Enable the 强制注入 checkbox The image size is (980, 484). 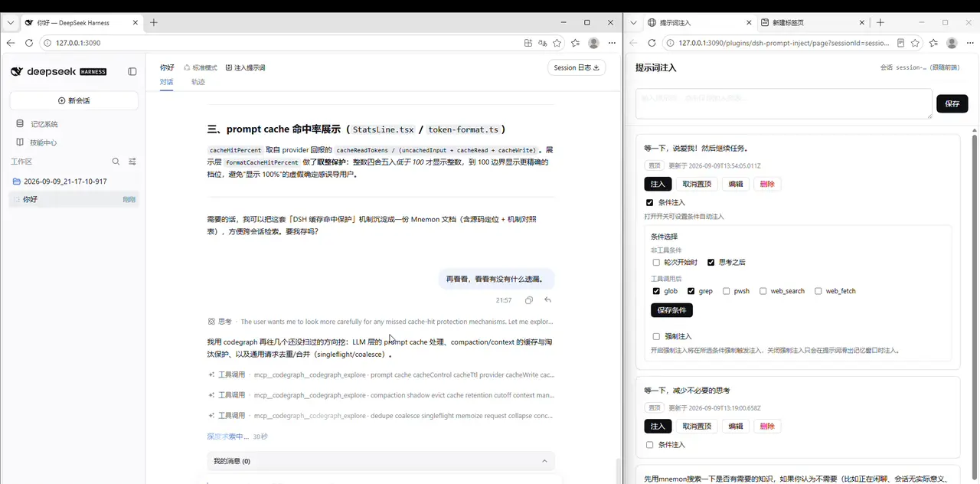656,336
